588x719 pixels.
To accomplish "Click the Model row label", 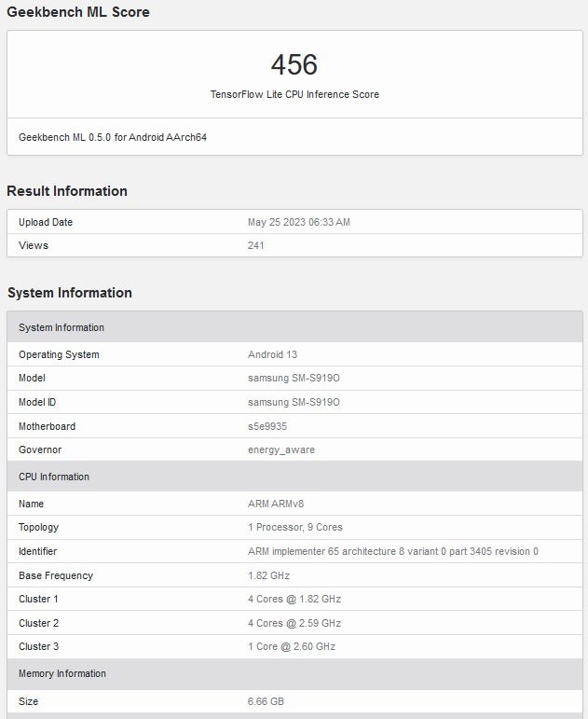I will click(x=32, y=378).
